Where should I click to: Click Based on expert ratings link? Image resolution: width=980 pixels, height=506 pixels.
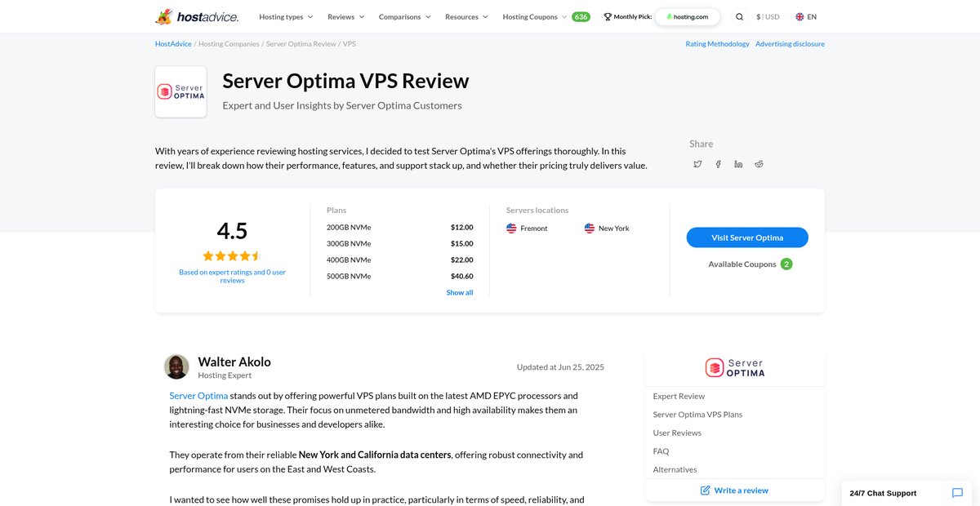tap(232, 277)
